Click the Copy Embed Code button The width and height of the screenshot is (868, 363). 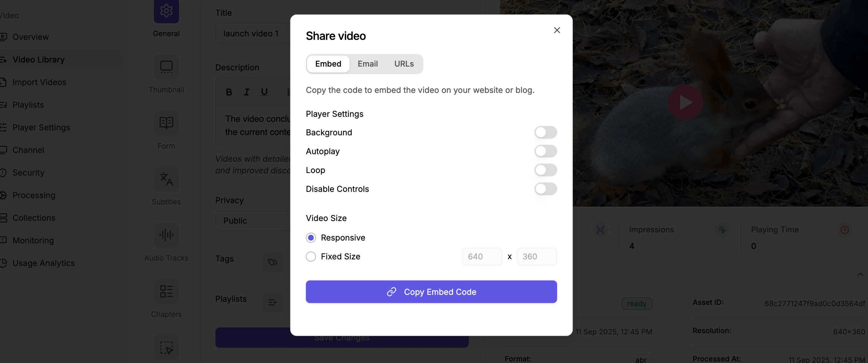pos(431,291)
